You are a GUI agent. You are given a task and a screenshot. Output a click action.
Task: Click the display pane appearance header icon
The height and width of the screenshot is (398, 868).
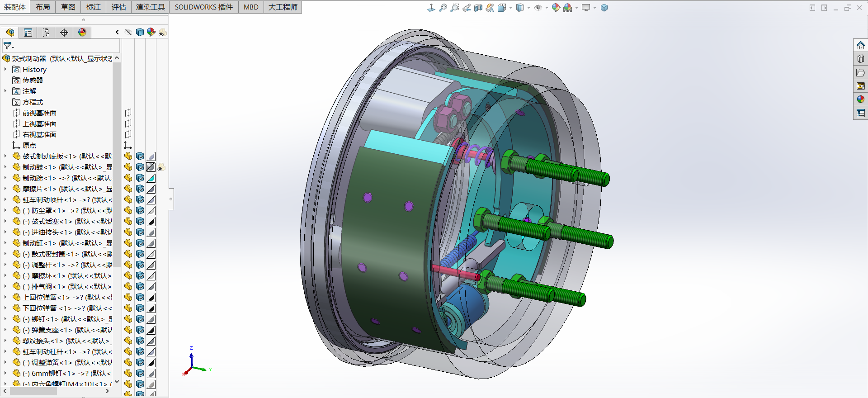pos(151,32)
